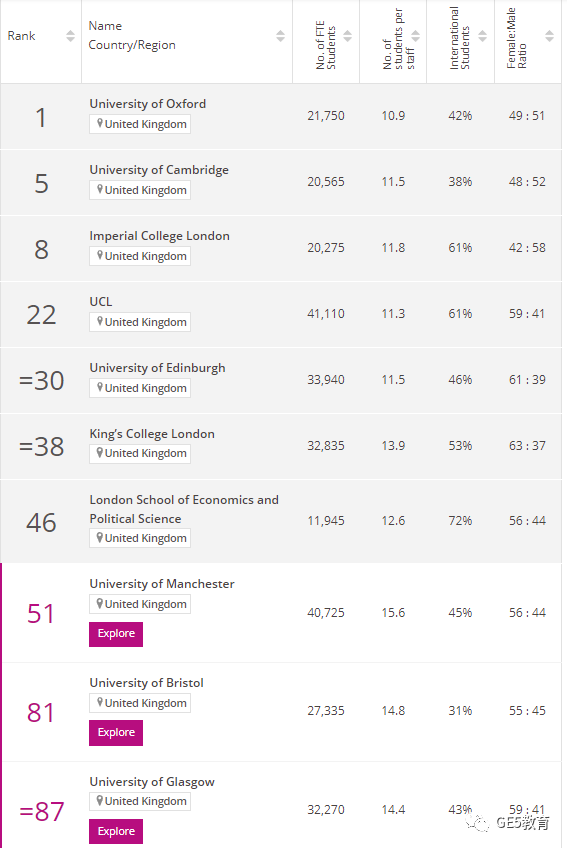The width and height of the screenshot is (567, 848).
Task: Click location pin icon under University of Oxford
Action: [100, 123]
